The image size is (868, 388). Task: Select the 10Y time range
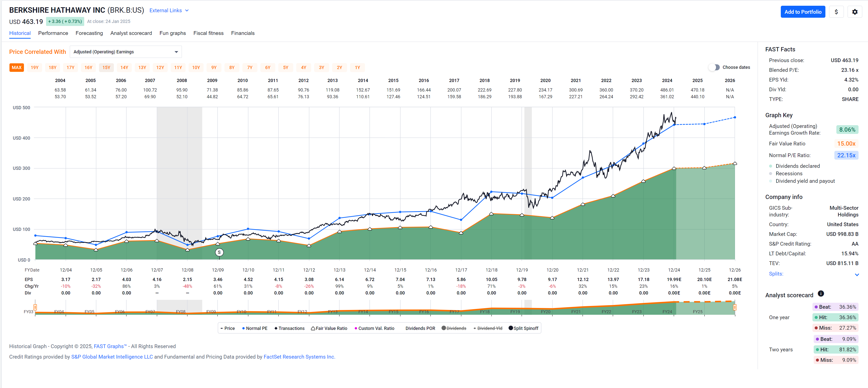(196, 68)
